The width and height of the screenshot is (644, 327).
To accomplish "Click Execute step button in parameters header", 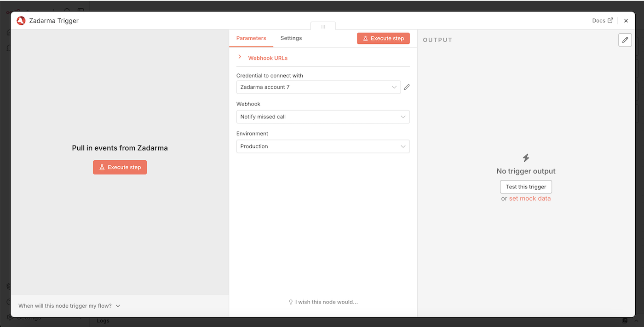I will coord(383,38).
